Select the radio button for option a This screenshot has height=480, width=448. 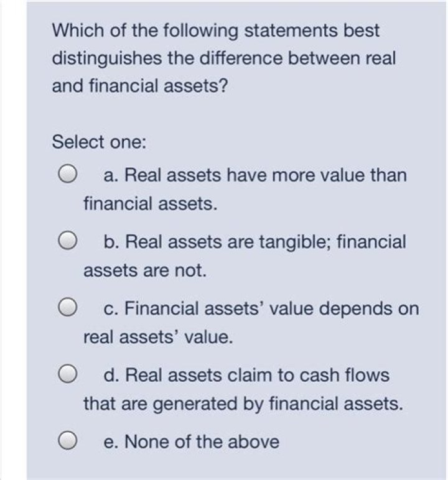(68, 175)
